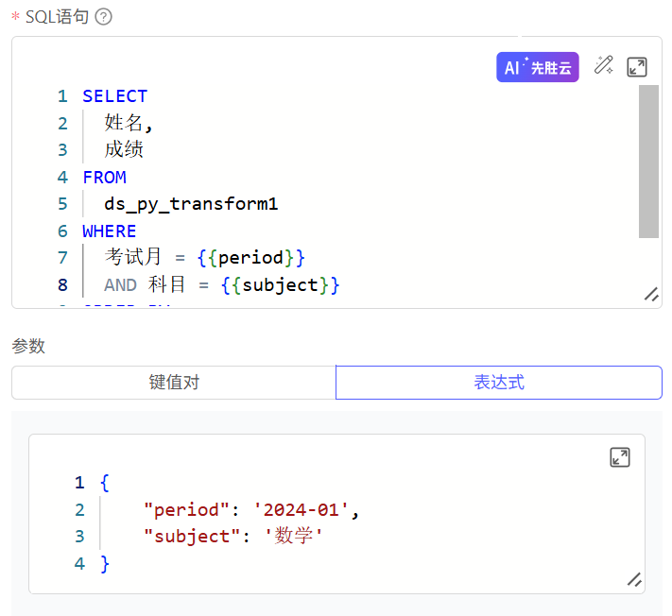Click the '数学' parameter value
Image resolution: width=672 pixels, height=616 pixels.
point(294,537)
